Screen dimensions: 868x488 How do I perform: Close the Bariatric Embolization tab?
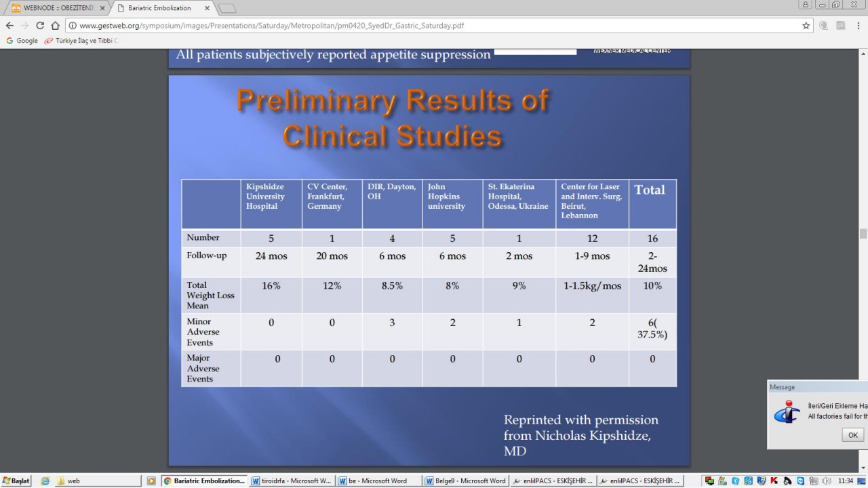tap(209, 8)
